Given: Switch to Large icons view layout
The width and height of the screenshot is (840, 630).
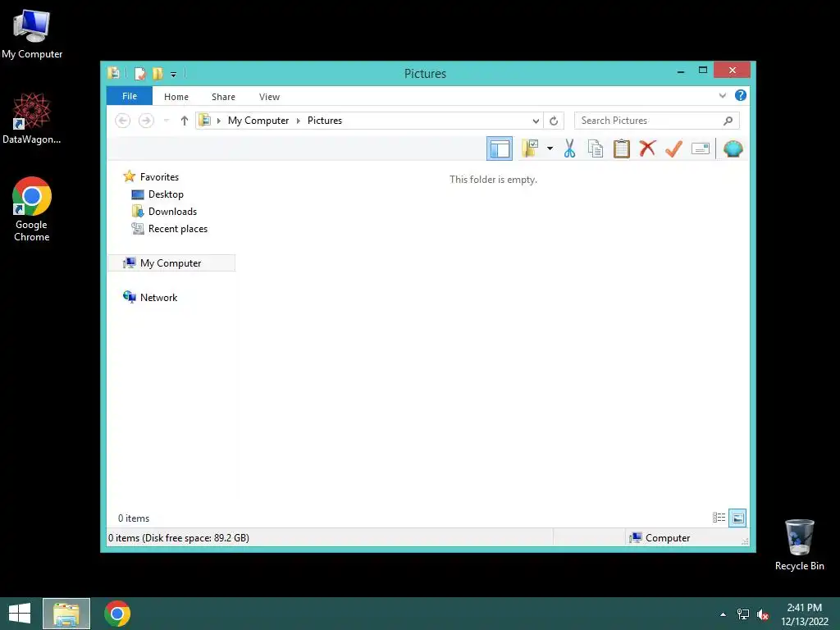Looking at the screenshot, I should [x=737, y=518].
